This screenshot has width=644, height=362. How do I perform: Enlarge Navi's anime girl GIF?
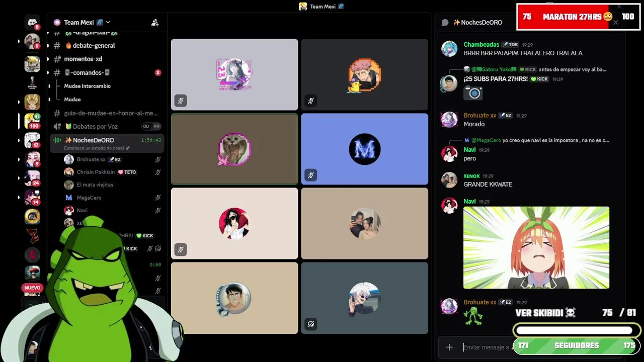point(536,247)
